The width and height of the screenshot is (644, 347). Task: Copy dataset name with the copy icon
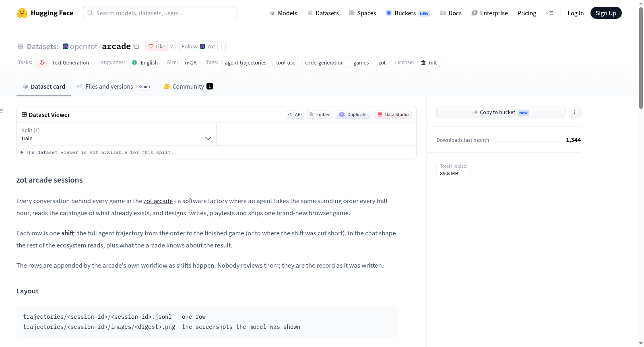(x=136, y=46)
